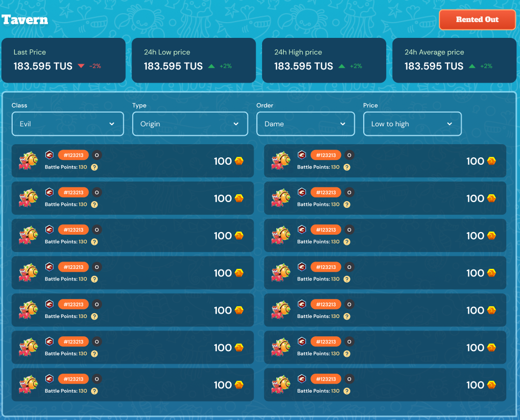Click class emblem icon in fifth right listing

click(302, 304)
